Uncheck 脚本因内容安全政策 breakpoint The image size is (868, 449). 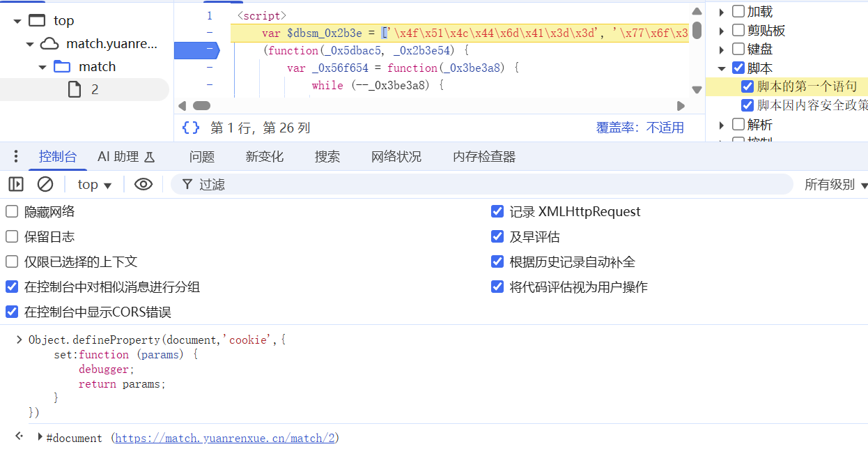point(747,105)
